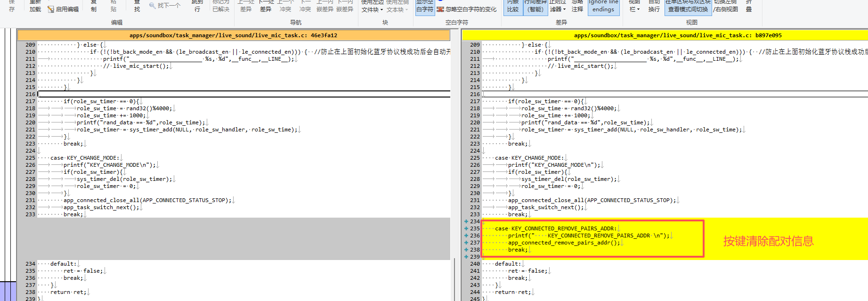
Task: Click the 忽略空白字符的变化 icon
Action: click(x=440, y=9)
